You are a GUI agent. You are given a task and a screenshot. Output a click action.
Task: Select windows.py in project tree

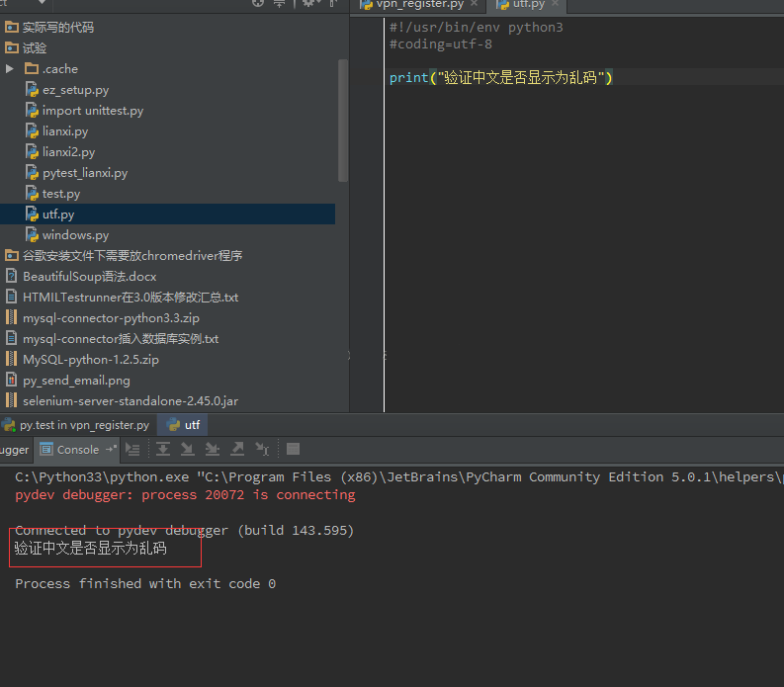(x=75, y=235)
